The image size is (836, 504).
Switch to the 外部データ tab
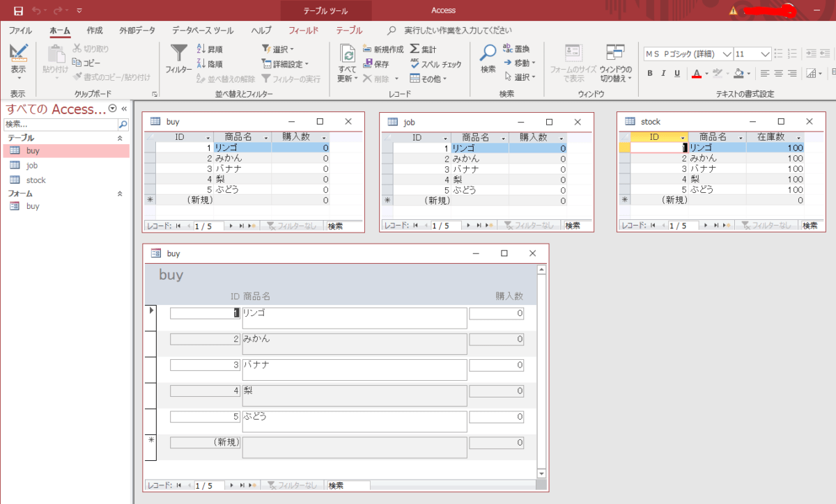[x=137, y=31]
